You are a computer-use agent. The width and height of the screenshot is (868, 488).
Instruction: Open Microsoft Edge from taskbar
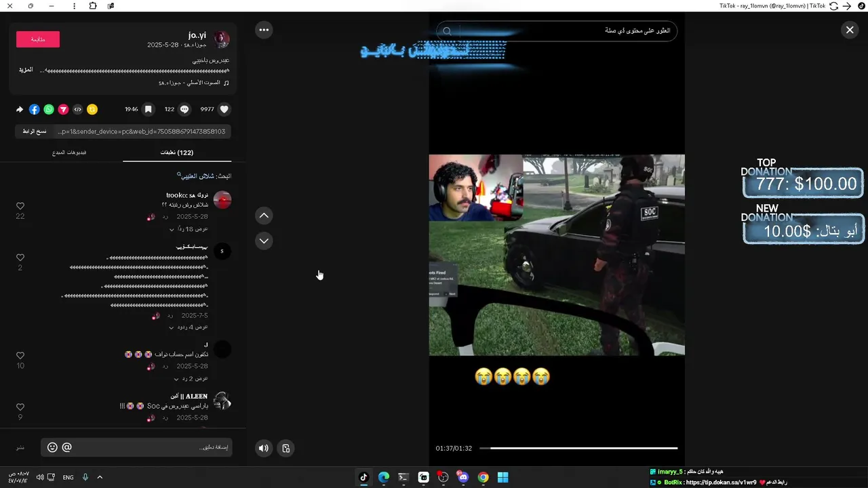tap(384, 477)
